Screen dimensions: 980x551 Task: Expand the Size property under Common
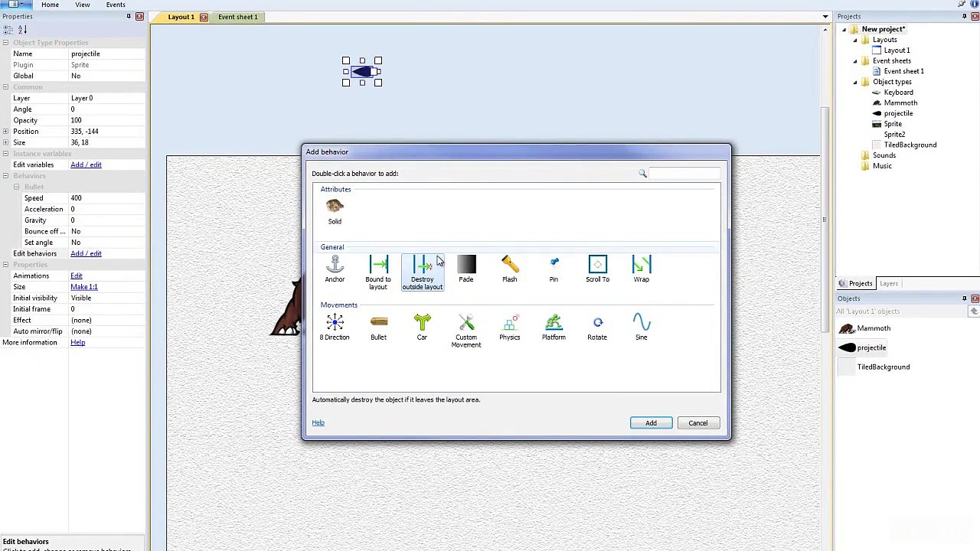[5, 143]
